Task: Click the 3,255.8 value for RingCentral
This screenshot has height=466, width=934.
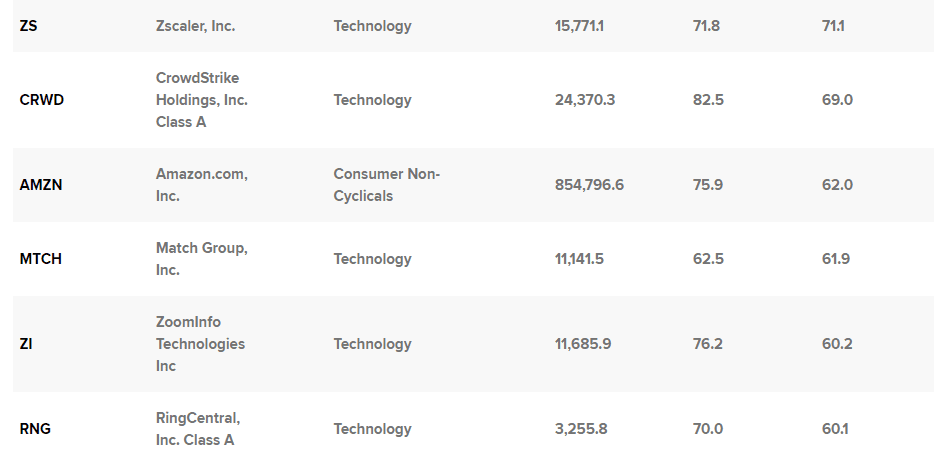Action: 581,429
